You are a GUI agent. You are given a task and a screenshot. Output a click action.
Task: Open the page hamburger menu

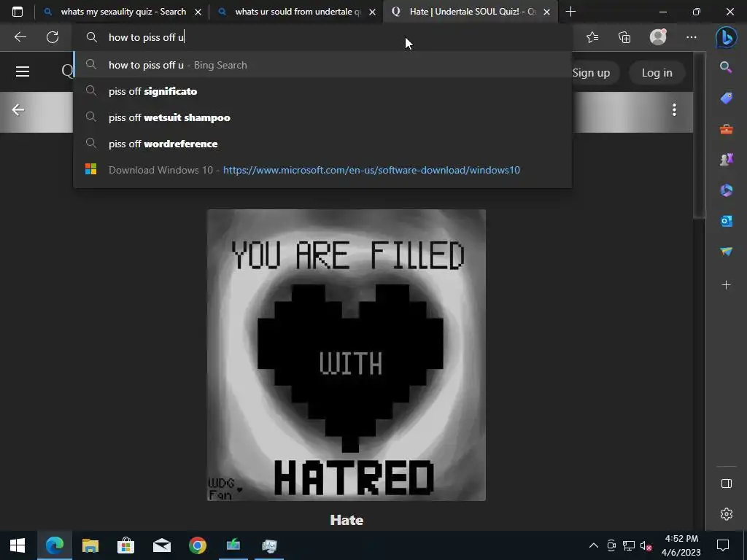pyautogui.click(x=23, y=71)
